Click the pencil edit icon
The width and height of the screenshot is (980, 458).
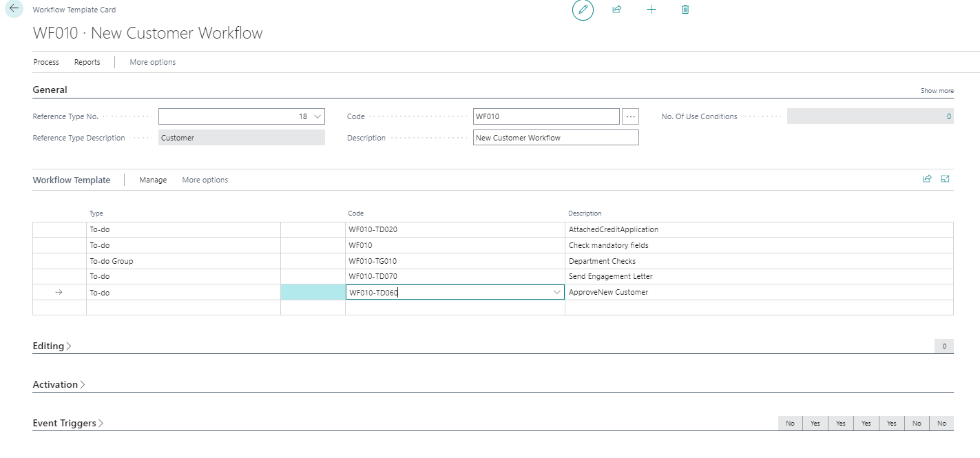click(583, 10)
